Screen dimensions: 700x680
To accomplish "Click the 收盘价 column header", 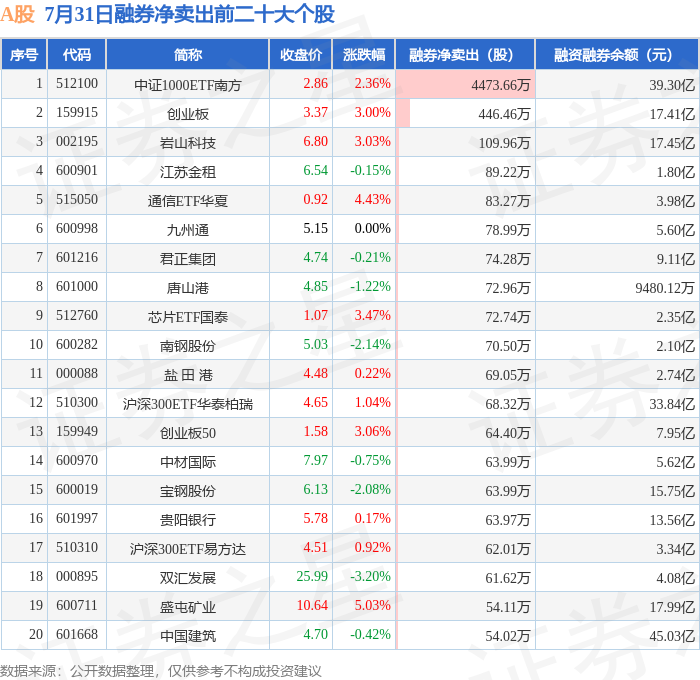I will pos(301,54).
